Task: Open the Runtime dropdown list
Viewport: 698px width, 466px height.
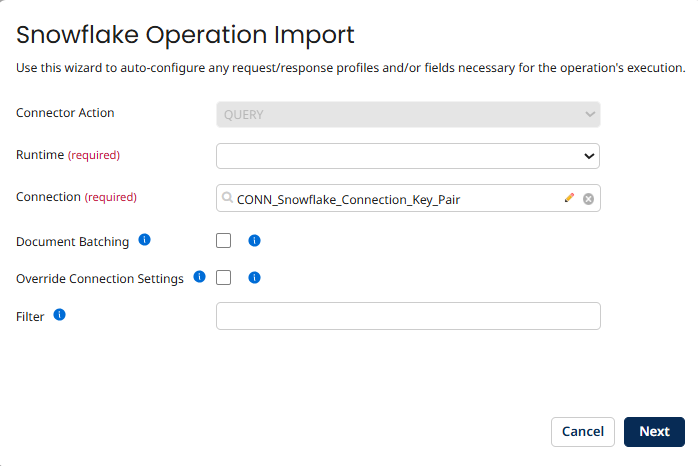Action: 408,156
